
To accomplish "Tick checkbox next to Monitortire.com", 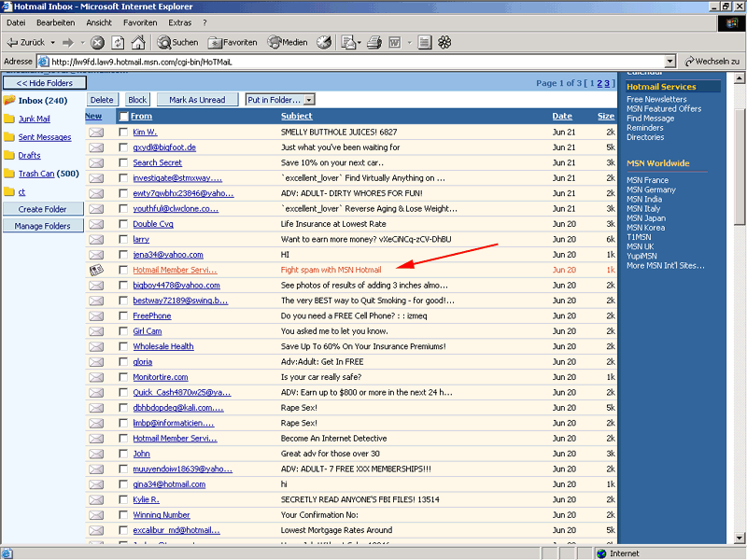I will pyautogui.click(x=123, y=377).
